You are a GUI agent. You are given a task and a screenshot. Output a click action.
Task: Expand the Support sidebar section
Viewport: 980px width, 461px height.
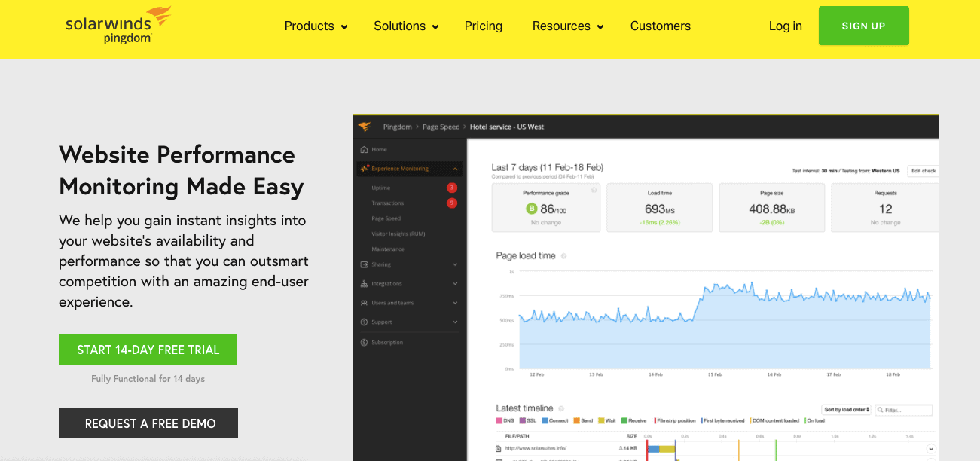[x=455, y=322]
